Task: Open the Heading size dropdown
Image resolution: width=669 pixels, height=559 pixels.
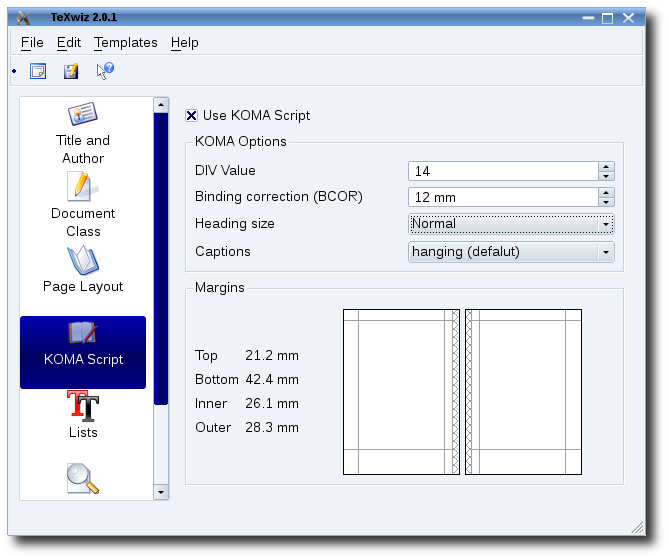Action: 511,224
